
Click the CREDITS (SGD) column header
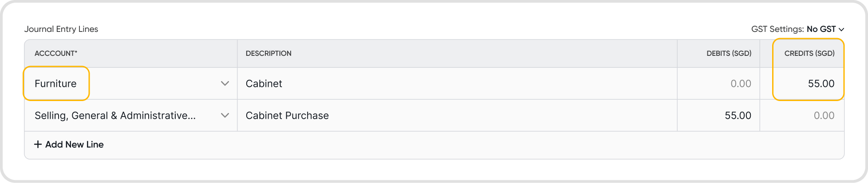[x=809, y=54]
